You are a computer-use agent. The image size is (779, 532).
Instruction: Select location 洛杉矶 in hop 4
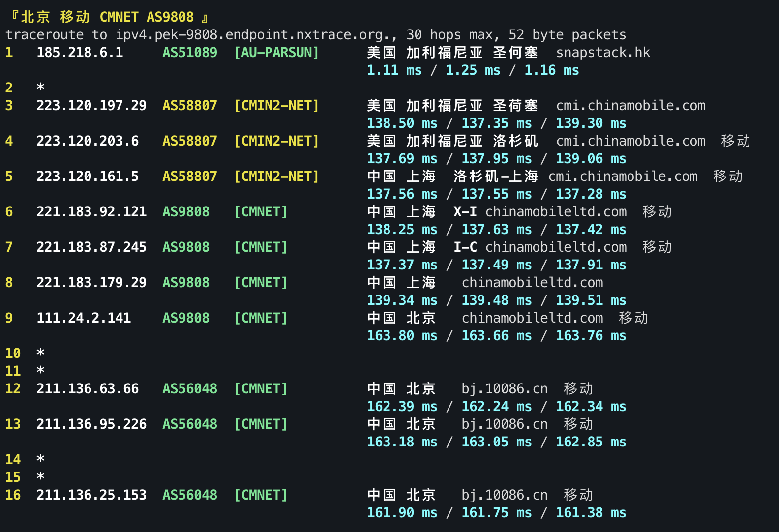515,141
